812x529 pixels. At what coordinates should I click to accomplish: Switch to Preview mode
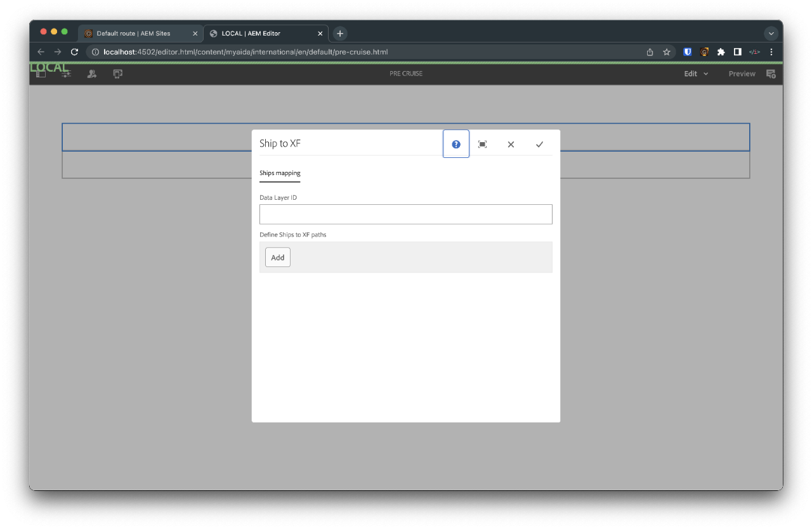click(x=742, y=74)
